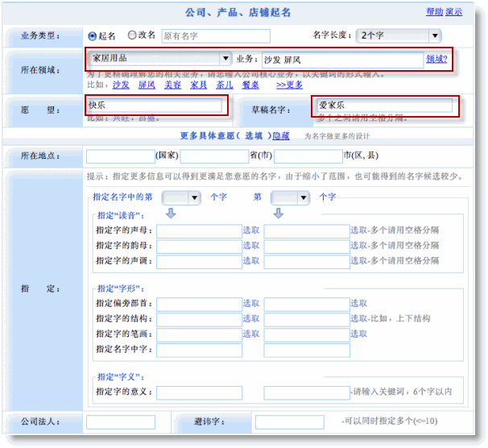Image resolution: width=488 pixels, height=448 pixels.
Task: Show more keywords via >>更多
Action: pyautogui.click(x=289, y=85)
